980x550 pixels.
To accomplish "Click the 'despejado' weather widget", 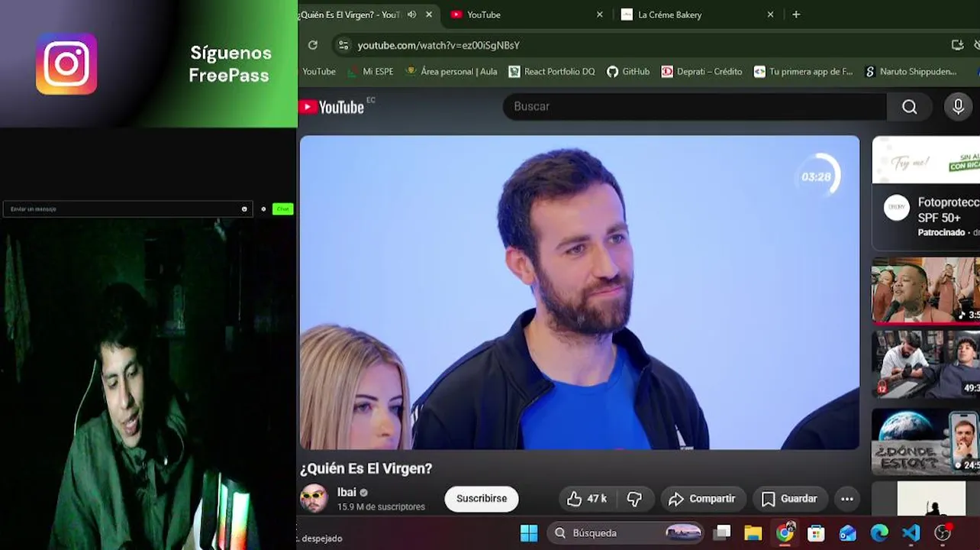I will pos(321,539).
